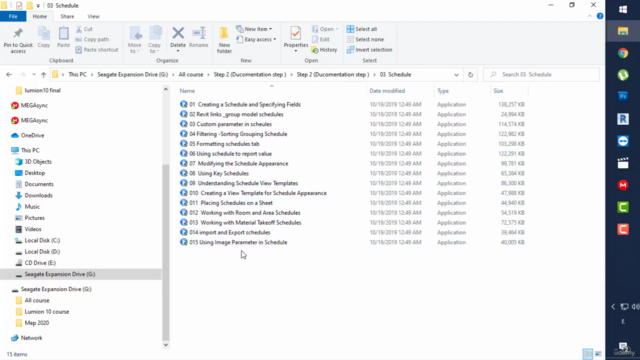Image resolution: width=640 pixels, height=360 pixels.
Task: Select the Cut command
Action: pyautogui.click(x=84, y=29)
